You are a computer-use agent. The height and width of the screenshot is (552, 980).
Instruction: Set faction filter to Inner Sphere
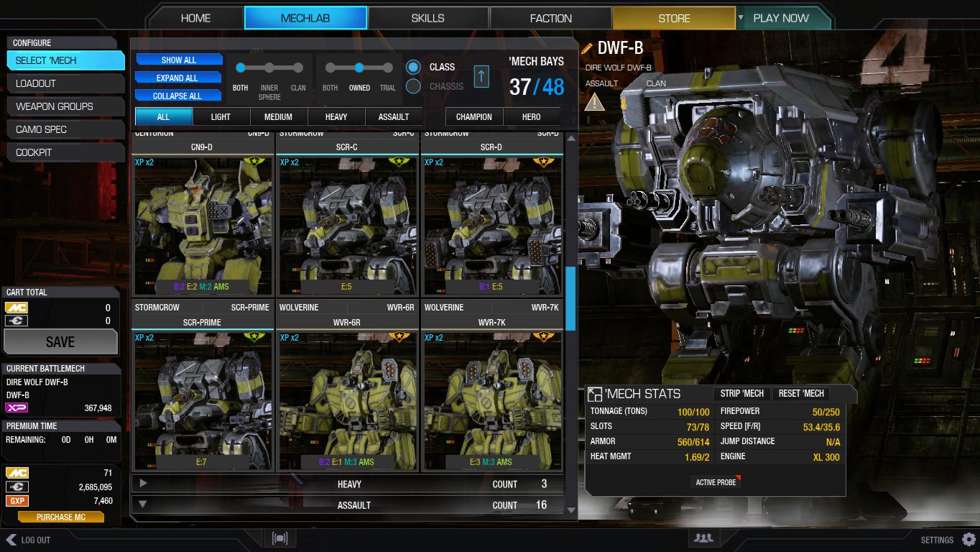coord(269,68)
